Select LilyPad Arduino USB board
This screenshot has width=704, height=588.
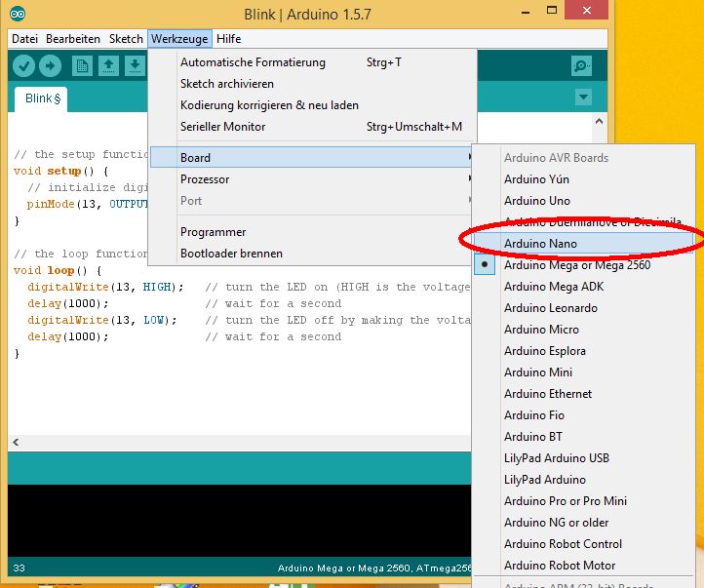[x=584, y=458]
